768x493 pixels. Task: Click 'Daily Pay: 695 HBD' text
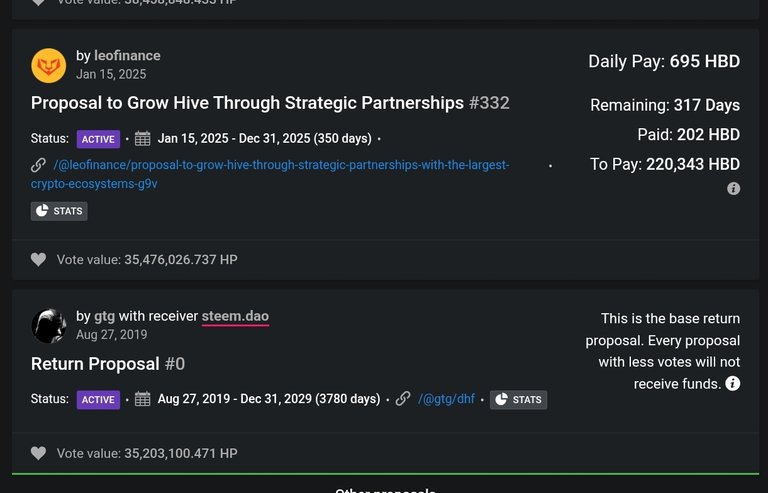(x=664, y=62)
